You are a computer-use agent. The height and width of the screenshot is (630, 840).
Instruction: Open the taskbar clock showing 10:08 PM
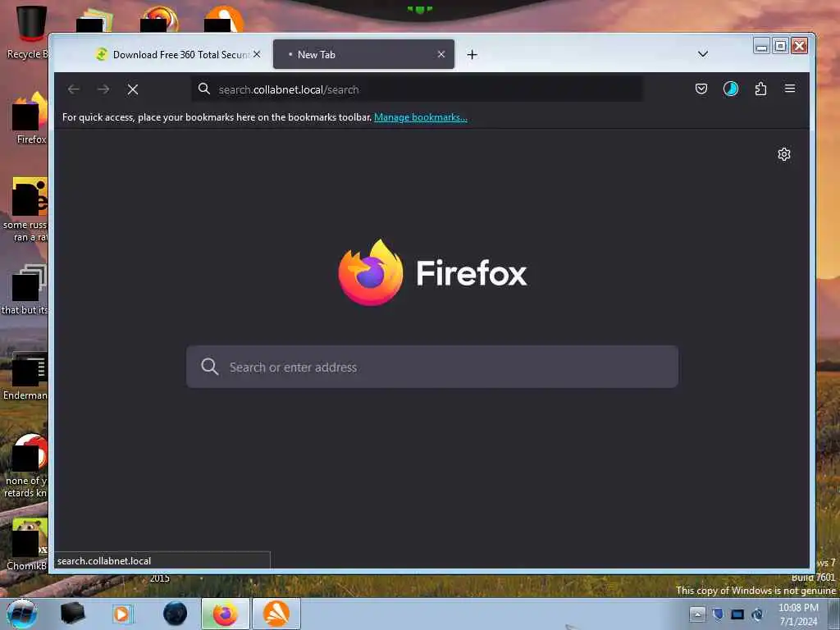pyautogui.click(x=798, y=614)
